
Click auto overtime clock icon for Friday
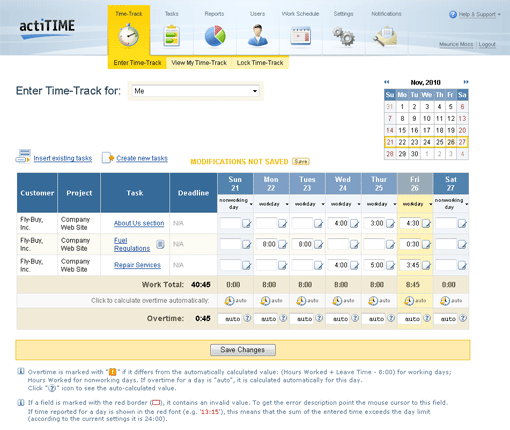(x=409, y=301)
